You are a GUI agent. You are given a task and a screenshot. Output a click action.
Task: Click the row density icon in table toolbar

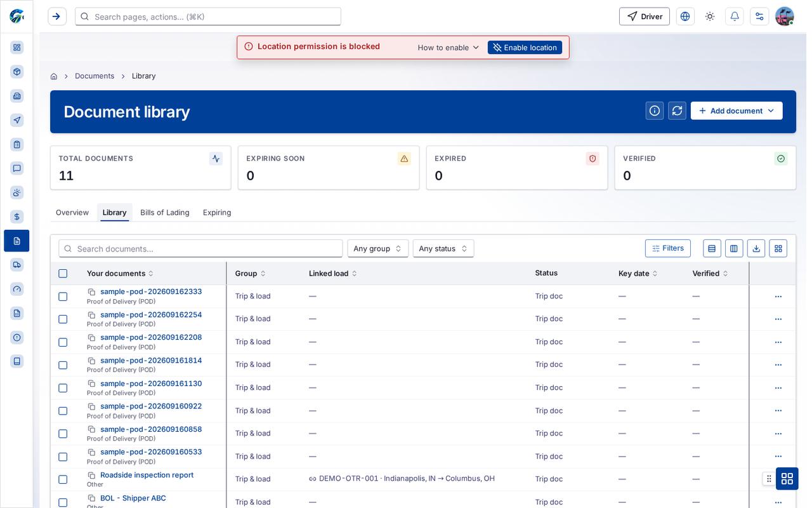(x=712, y=248)
